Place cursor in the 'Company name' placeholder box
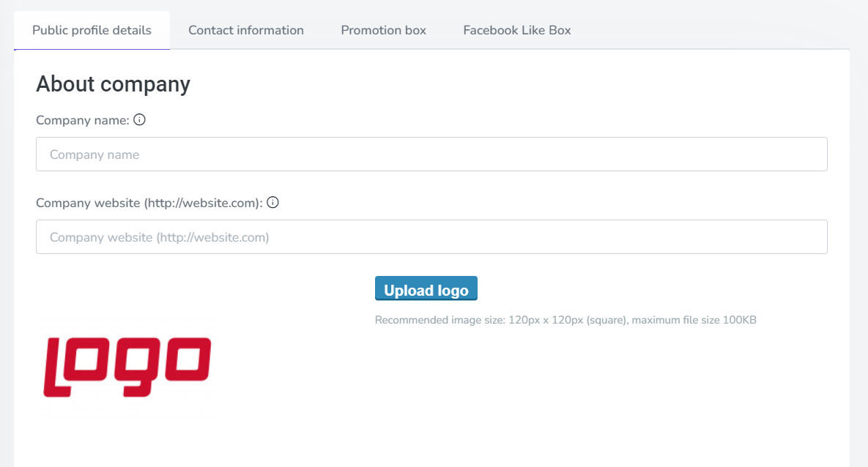The image size is (868, 467). (x=431, y=154)
